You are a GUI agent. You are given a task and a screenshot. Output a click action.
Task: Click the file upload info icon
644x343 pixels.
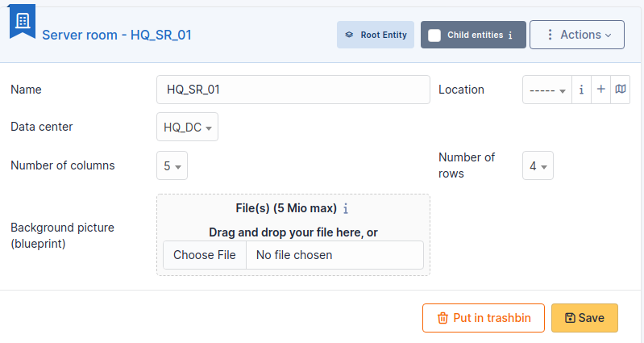(x=346, y=209)
